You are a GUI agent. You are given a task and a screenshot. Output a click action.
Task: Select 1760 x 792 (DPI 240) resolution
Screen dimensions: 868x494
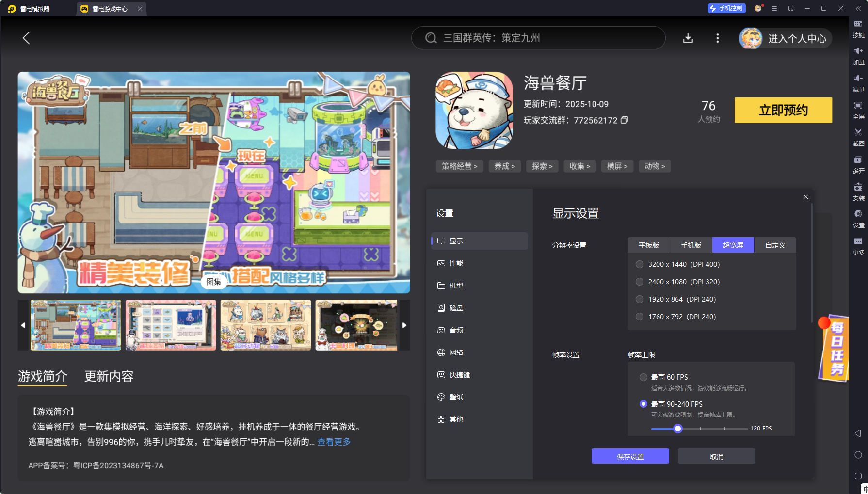pyautogui.click(x=640, y=317)
